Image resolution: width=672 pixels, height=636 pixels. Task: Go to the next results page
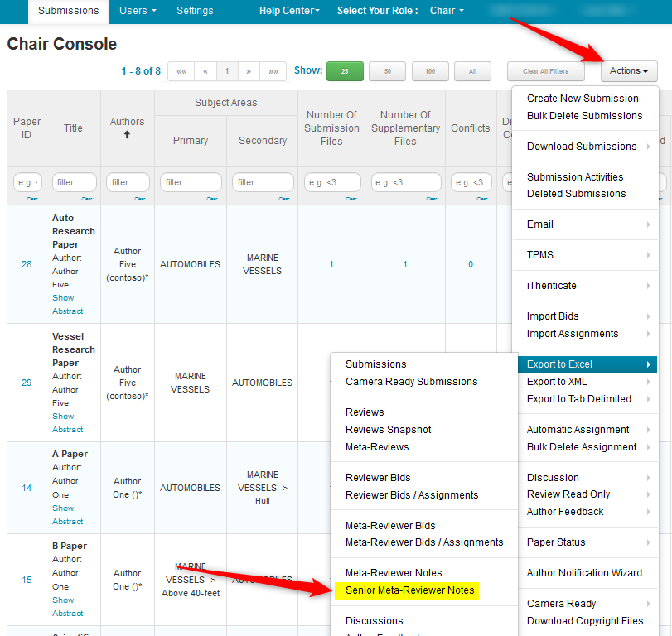249,71
